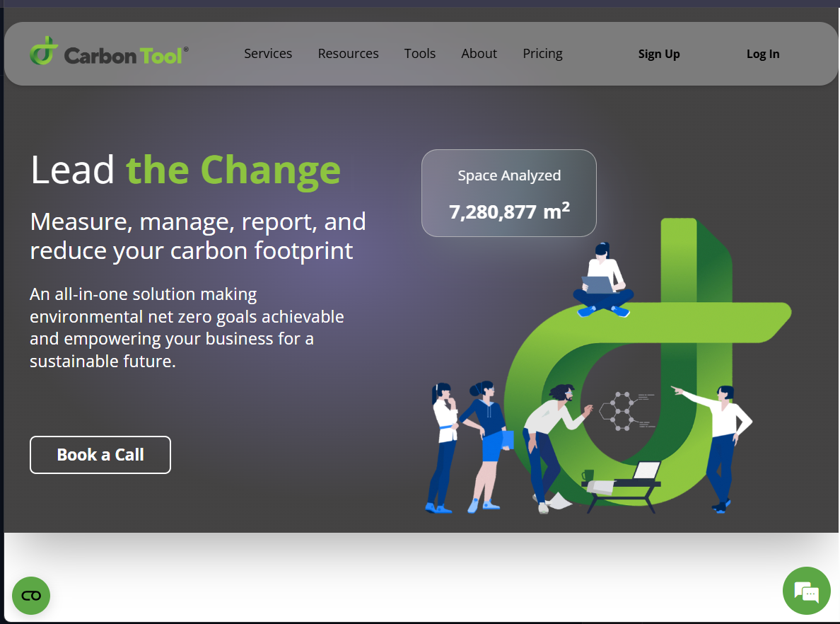Click the green Carbon Tool logo icon
Viewport: 840px width, 624px height.
click(x=43, y=52)
